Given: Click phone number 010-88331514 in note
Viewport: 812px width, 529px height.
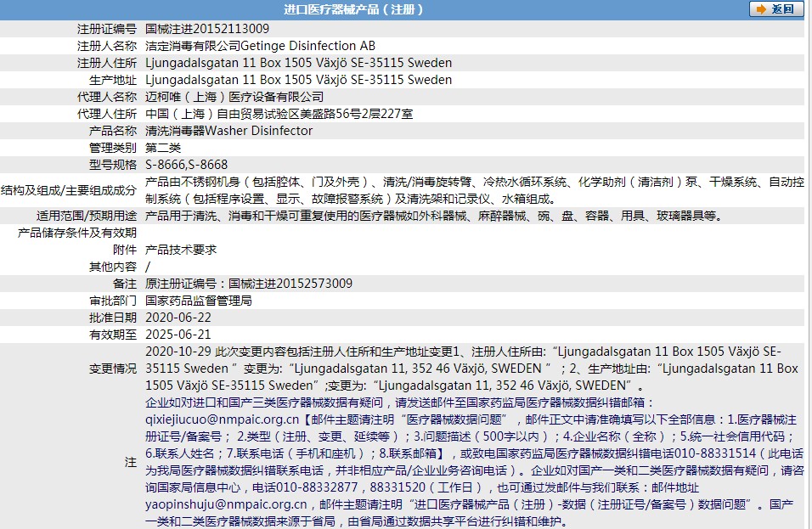Looking at the screenshot, I should [x=715, y=453].
